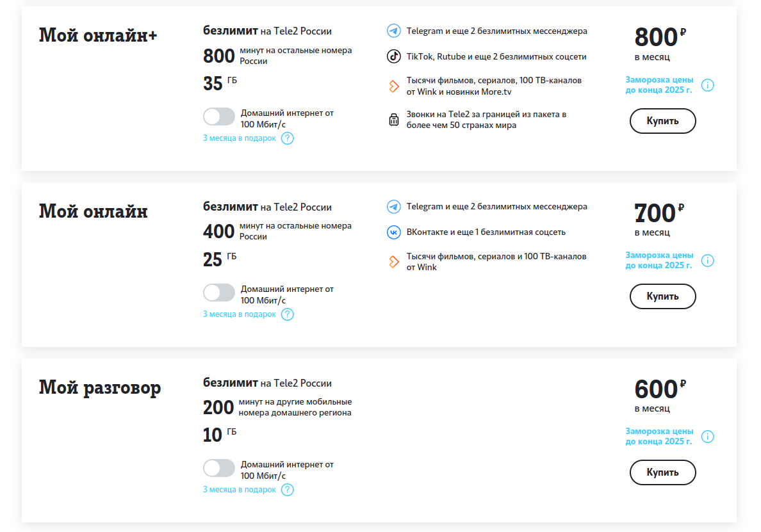
Task: Open price freeze info icon for 600₽ plan
Action: pyautogui.click(x=708, y=437)
